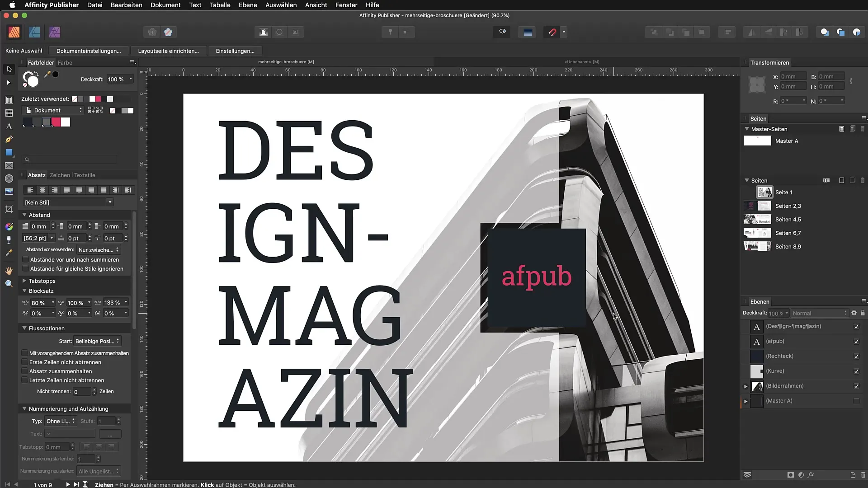
Task: Check Erste Zeilen nicht abtrennen
Action: click(x=25, y=362)
